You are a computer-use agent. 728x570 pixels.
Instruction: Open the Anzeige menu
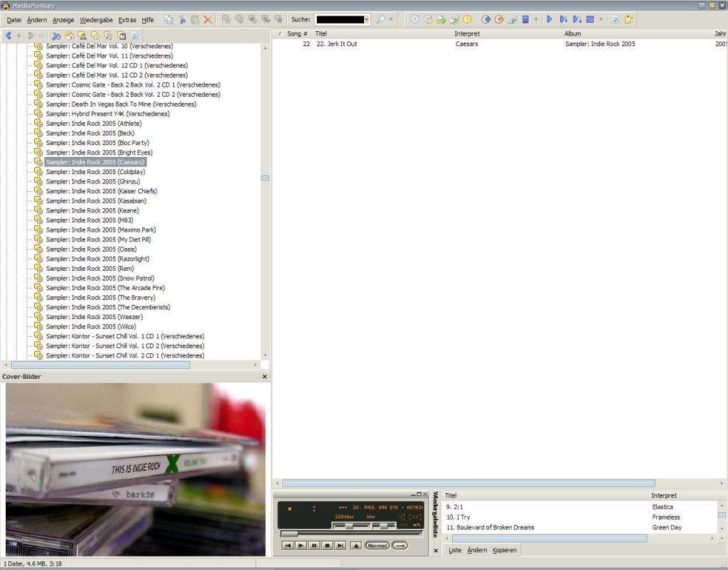coord(63,20)
